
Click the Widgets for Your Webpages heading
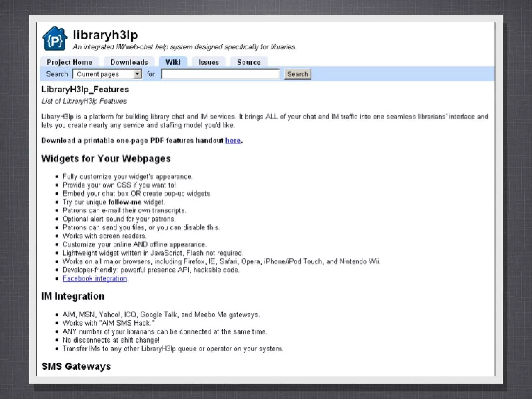(x=106, y=158)
